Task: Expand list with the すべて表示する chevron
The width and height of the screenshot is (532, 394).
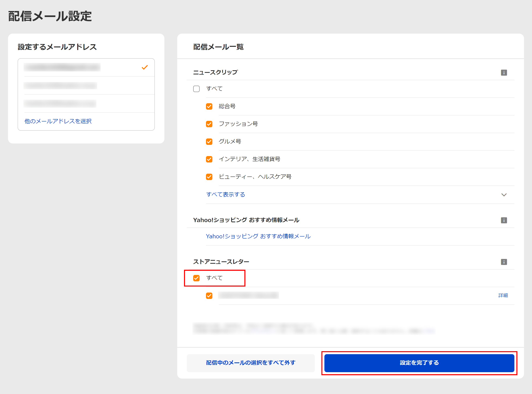Action: click(504, 195)
